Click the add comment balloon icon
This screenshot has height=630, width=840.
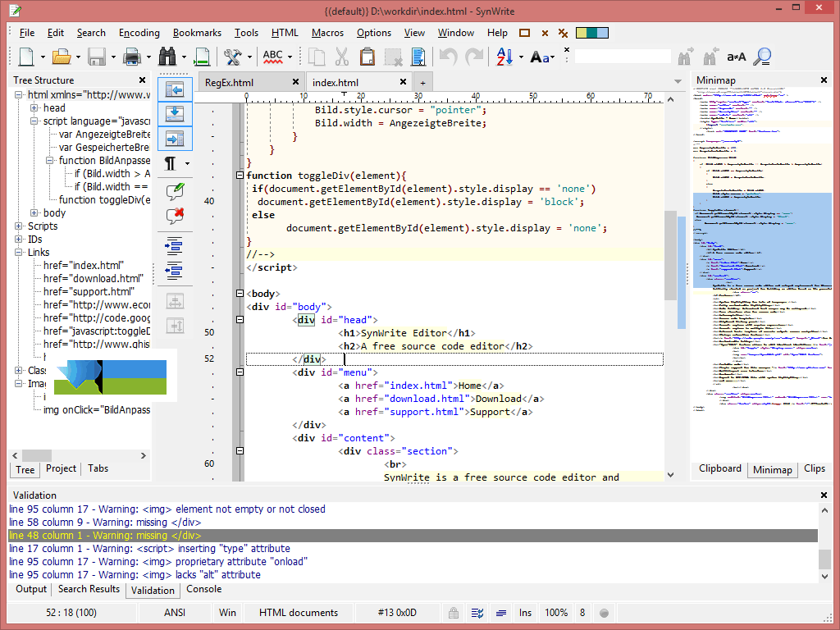[176, 190]
